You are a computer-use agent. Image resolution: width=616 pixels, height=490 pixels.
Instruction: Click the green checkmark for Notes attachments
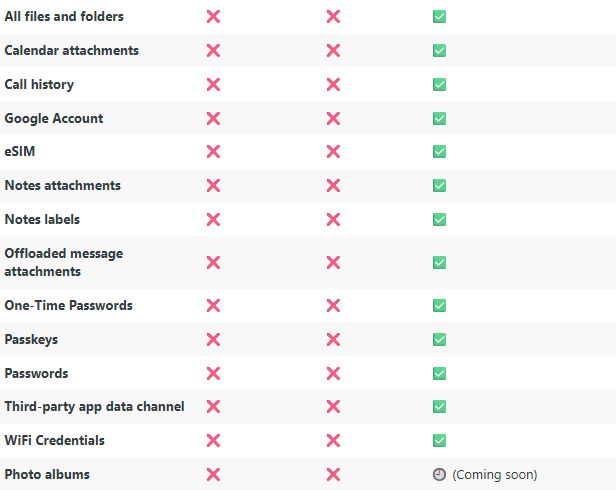point(439,185)
